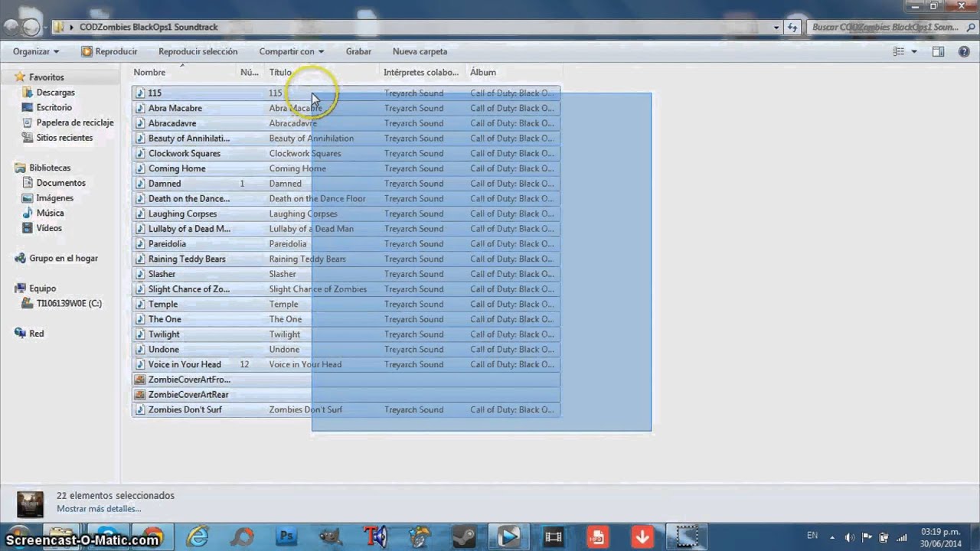Image resolution: width=980 pixels, height=551 pixels.
Task: Click the image icon of ZombieCoverArtRear
Action: 140,394
